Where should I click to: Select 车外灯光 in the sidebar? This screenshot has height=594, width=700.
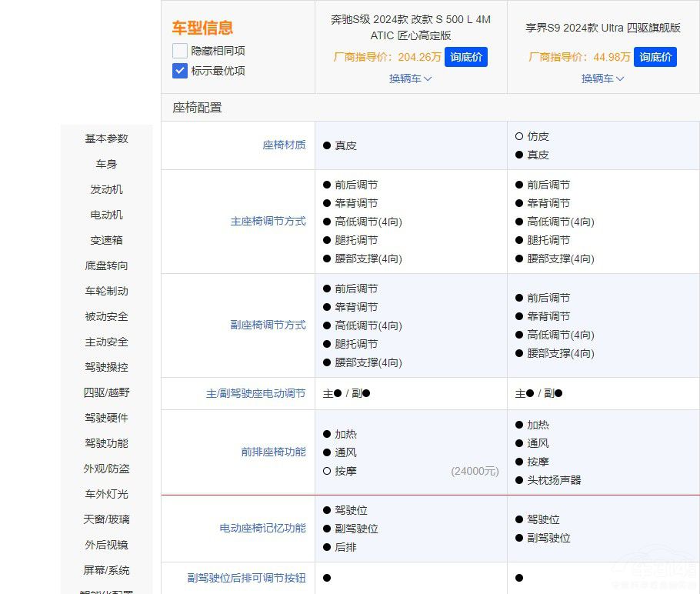point(106,494)
